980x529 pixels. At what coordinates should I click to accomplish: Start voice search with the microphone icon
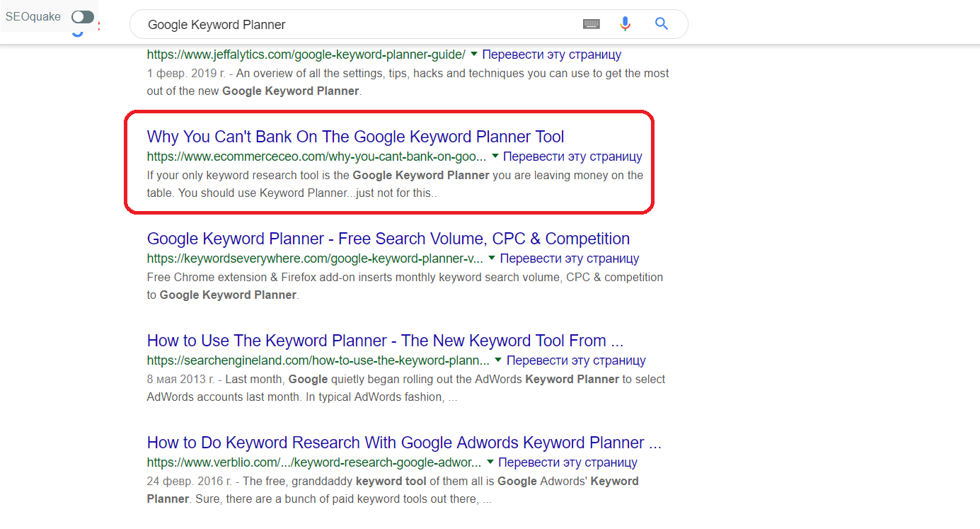coord(625,24)
